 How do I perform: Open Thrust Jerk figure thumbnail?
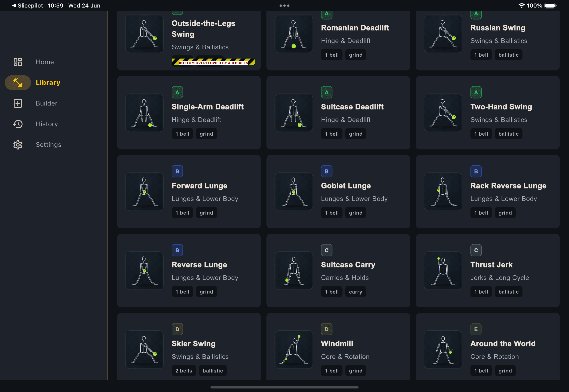443,270
